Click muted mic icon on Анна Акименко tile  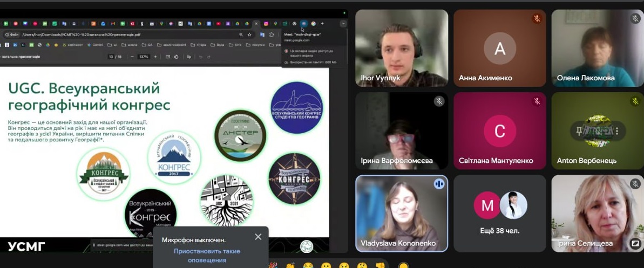pos(537,18)
